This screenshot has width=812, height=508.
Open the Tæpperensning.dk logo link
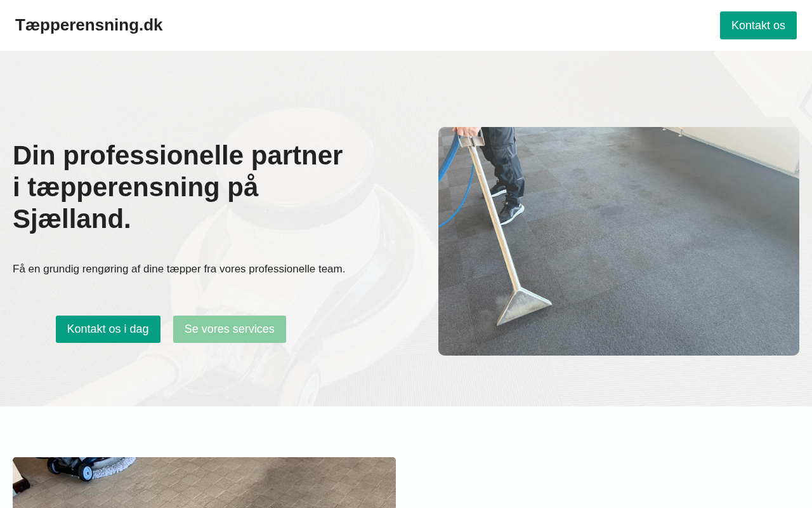(x=89, y=25)
